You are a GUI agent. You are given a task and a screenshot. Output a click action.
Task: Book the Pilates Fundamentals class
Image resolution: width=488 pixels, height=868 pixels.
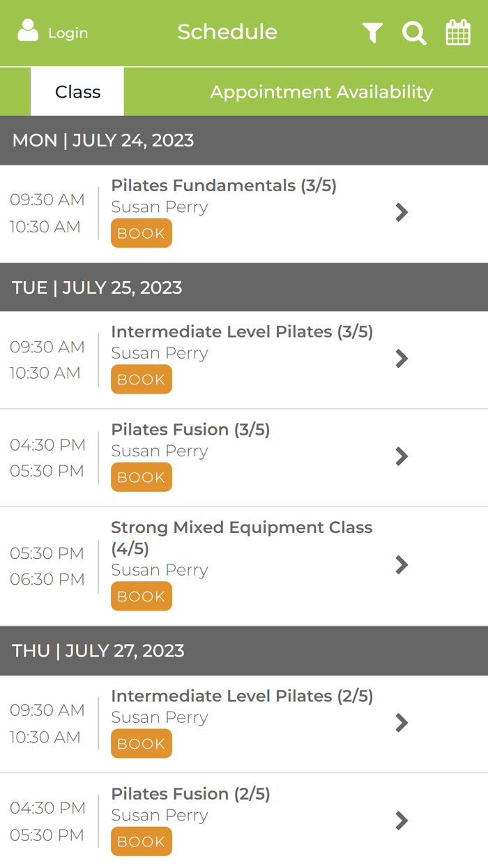coord(141,233)
